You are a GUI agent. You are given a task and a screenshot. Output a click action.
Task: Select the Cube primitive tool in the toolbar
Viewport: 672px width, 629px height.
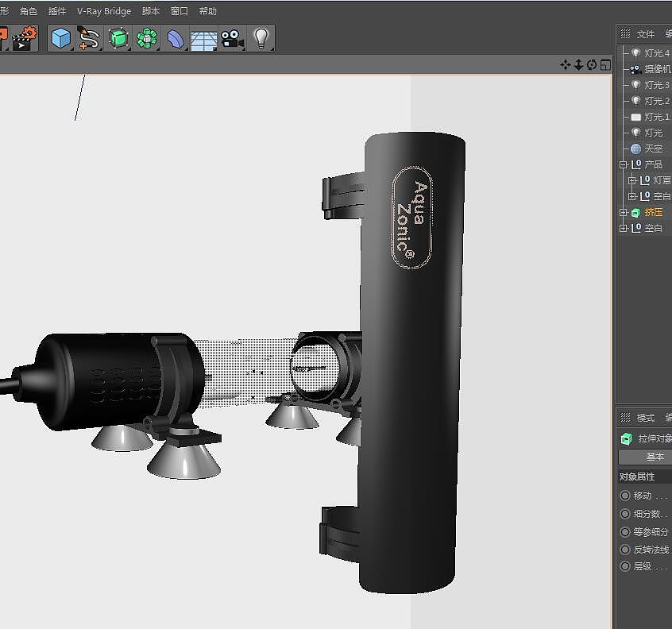coord(60,37)
